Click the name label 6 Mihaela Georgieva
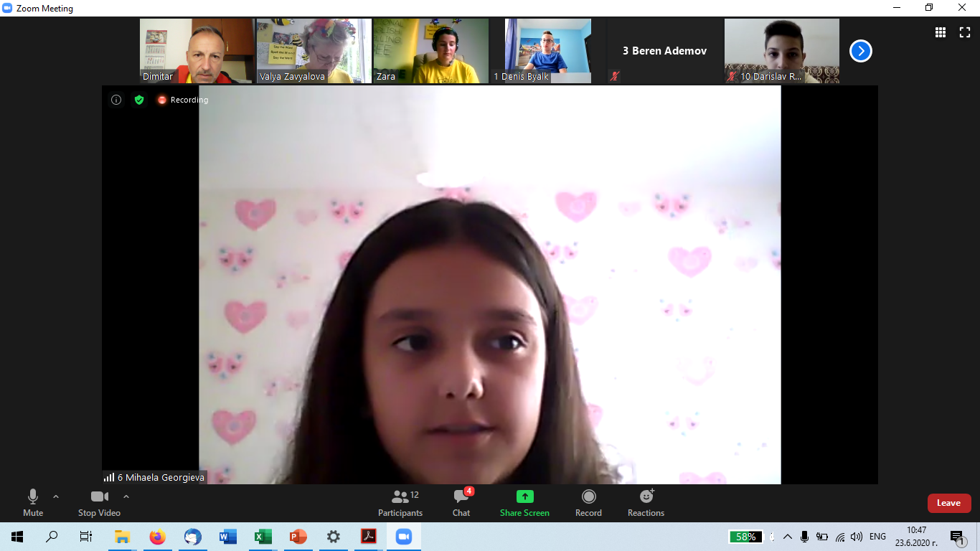980x551 pixels. click(x=154, y=477)
